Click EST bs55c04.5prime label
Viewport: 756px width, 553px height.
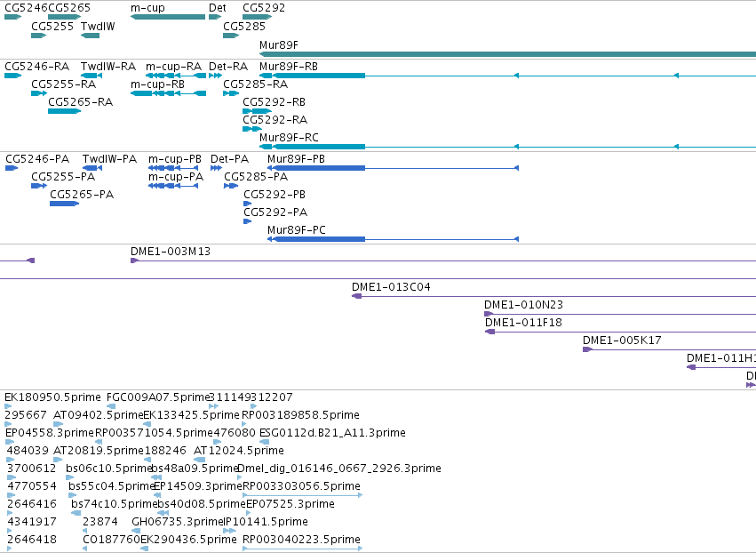pyautogui.click(x=111, y=486)
